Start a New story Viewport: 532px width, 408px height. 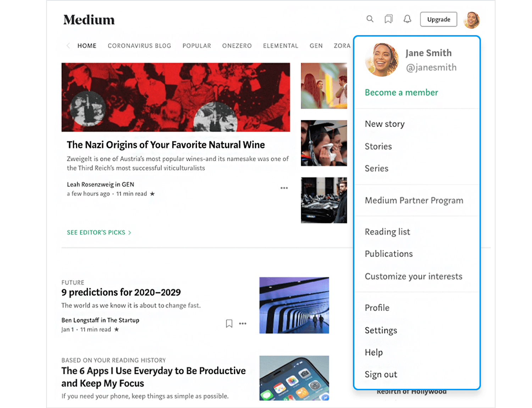[x=384, y=124]
